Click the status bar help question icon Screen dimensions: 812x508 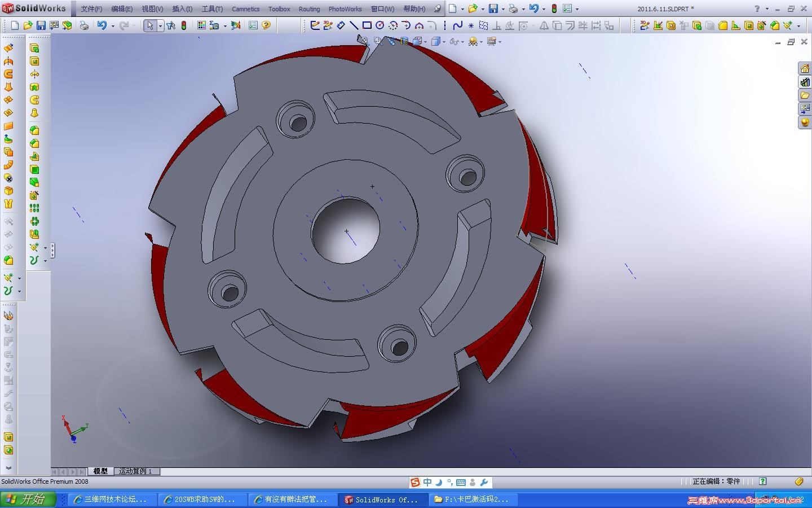click(x=762, y=481)
